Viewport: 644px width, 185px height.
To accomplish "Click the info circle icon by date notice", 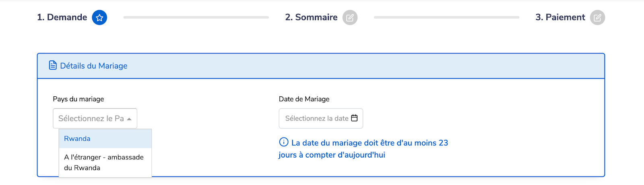I will (284, 142).
